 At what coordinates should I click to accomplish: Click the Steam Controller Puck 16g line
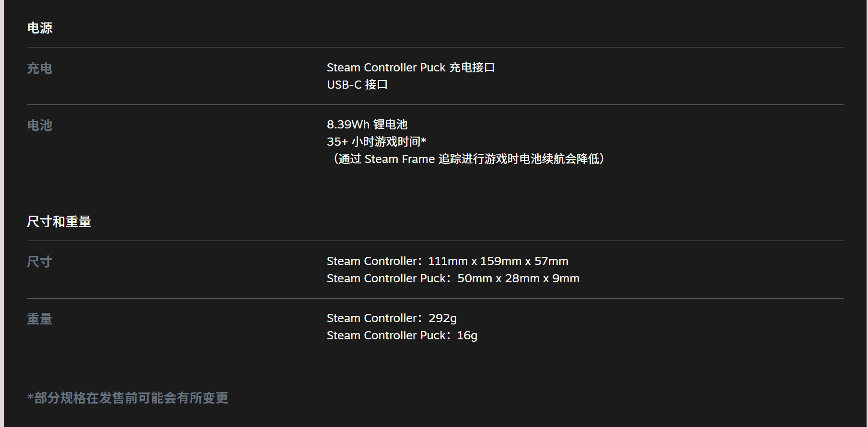(402, 335)
